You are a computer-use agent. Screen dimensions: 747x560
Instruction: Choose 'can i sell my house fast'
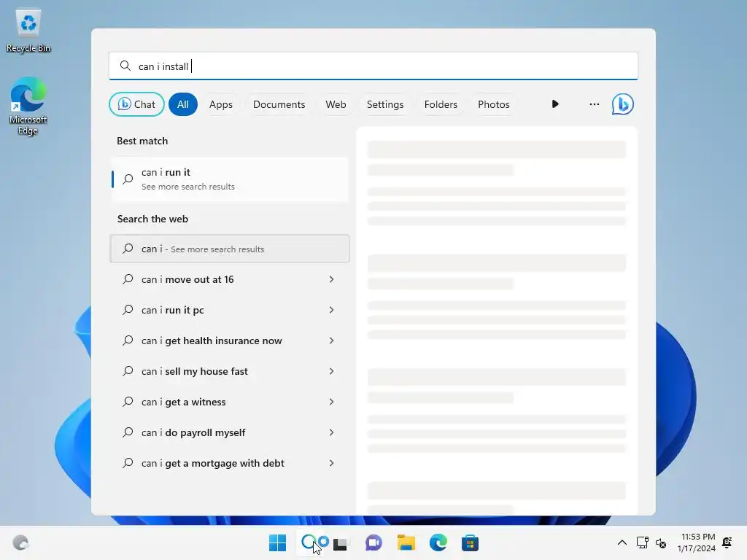(230, 371)
